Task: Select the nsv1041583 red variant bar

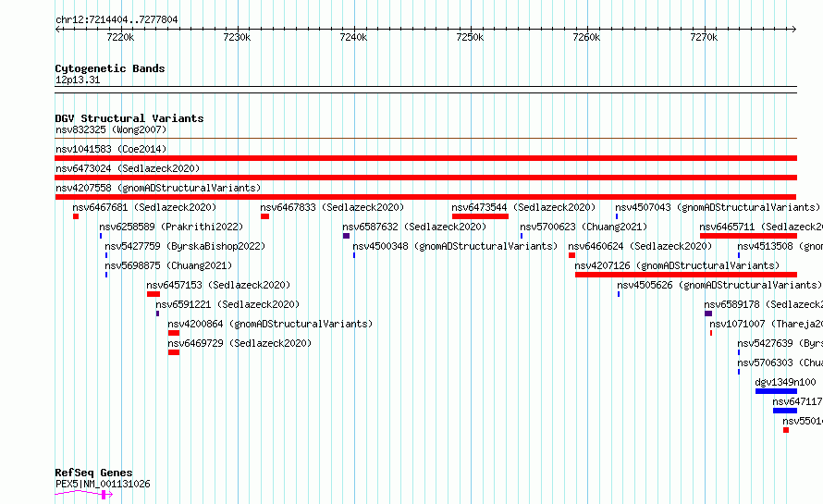Action: [425, 158]
